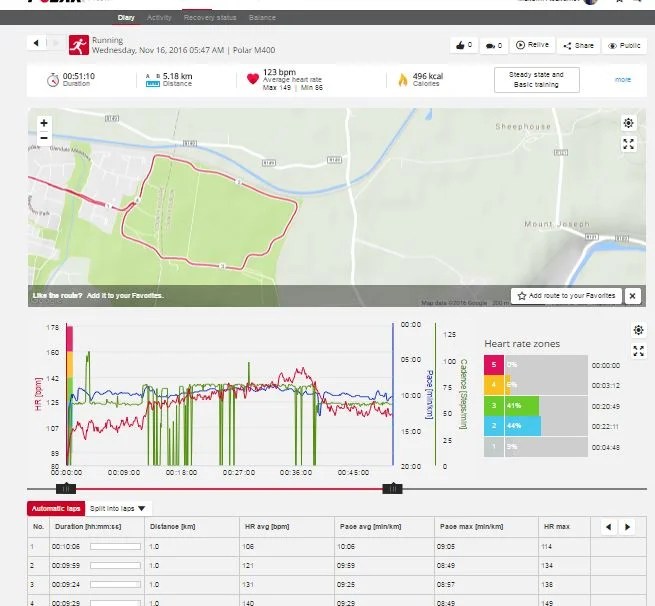Open the Split into laps dropdown
The width and height of the screenshot is (655, 606).
click(119, 509)
